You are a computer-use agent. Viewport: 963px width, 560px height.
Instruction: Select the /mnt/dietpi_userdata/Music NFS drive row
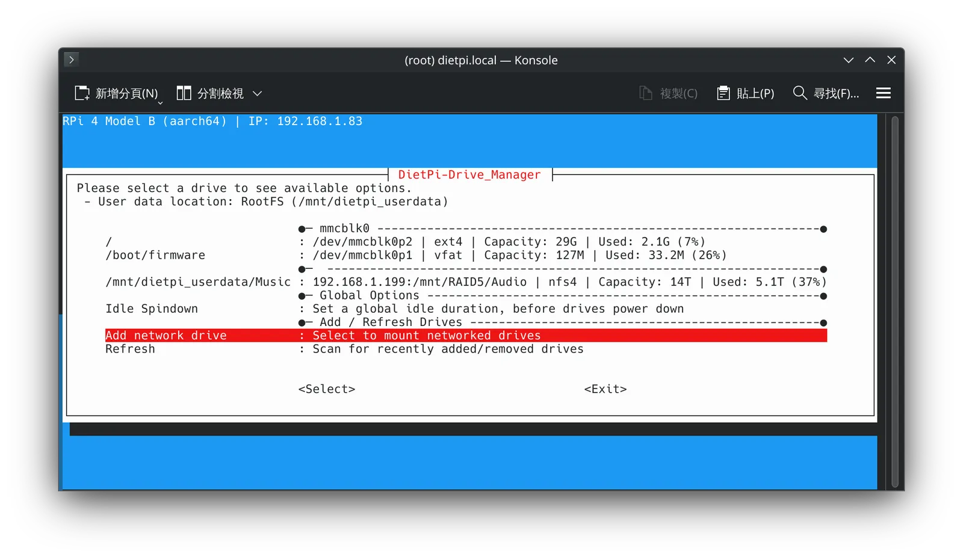tap(466, 282)
